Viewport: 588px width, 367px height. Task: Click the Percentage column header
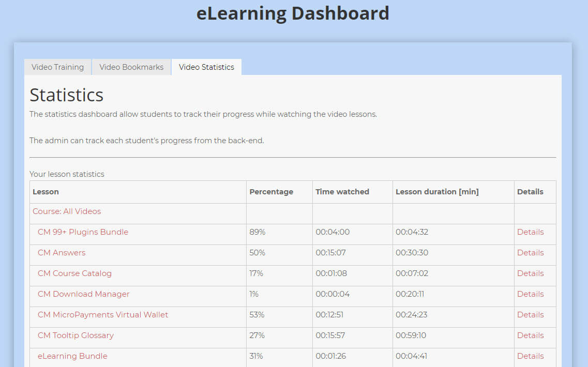point(272,192)
